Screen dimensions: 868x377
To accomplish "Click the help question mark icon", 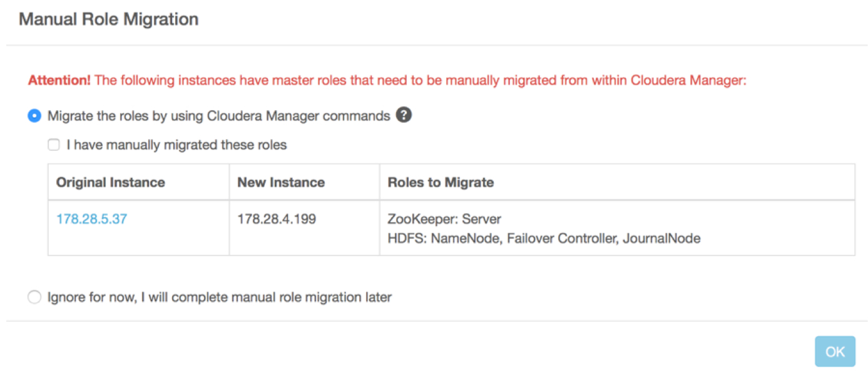I will click(x=404, y=115).
